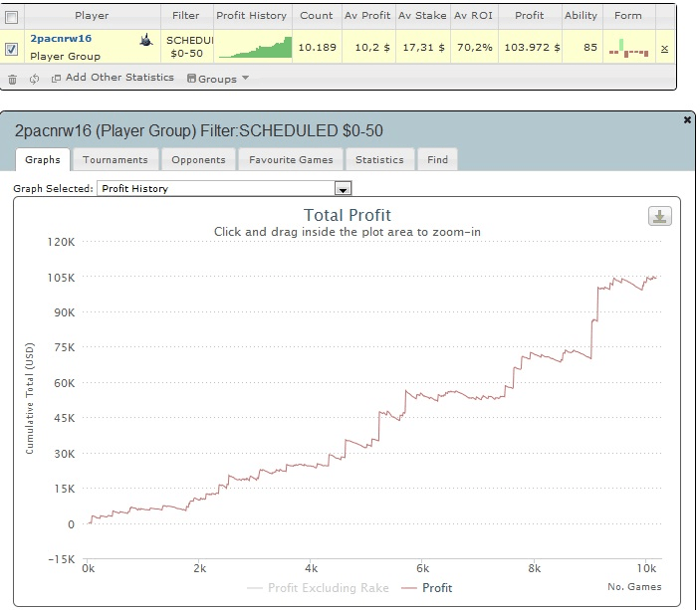Close the player details panel
700x610 pixels.
click(687, 119)
